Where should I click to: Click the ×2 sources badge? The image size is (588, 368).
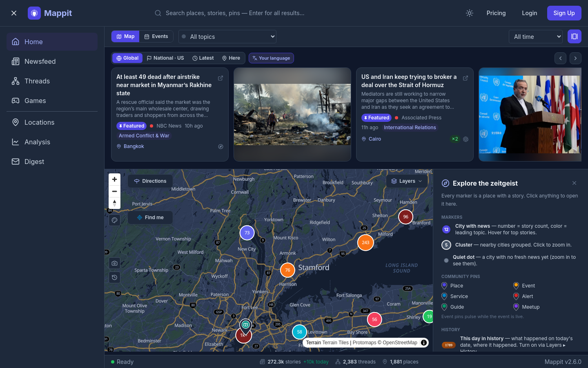point(454,139)
